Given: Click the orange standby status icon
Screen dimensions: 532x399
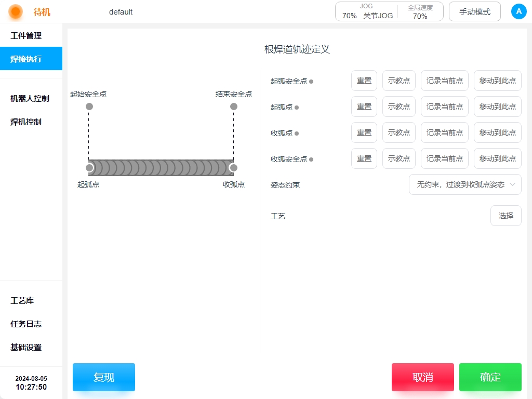Looking at the screenshot, I should [16, 11].
